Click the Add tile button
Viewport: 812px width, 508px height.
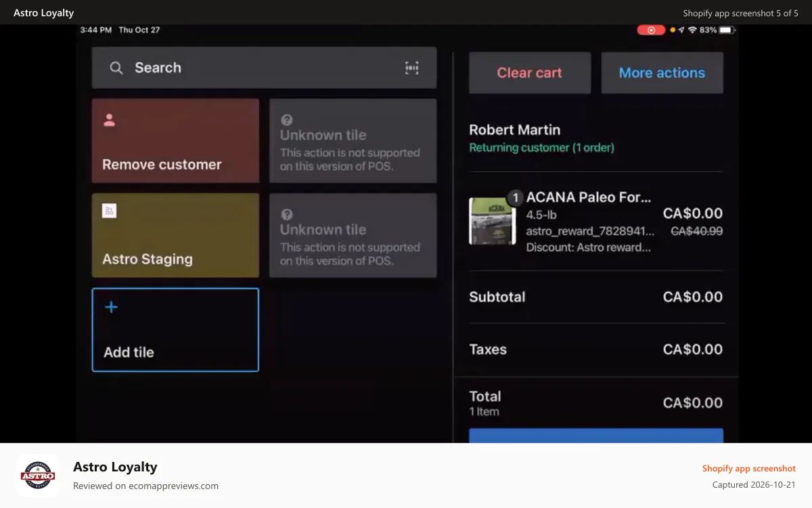[x=175, y=330]
